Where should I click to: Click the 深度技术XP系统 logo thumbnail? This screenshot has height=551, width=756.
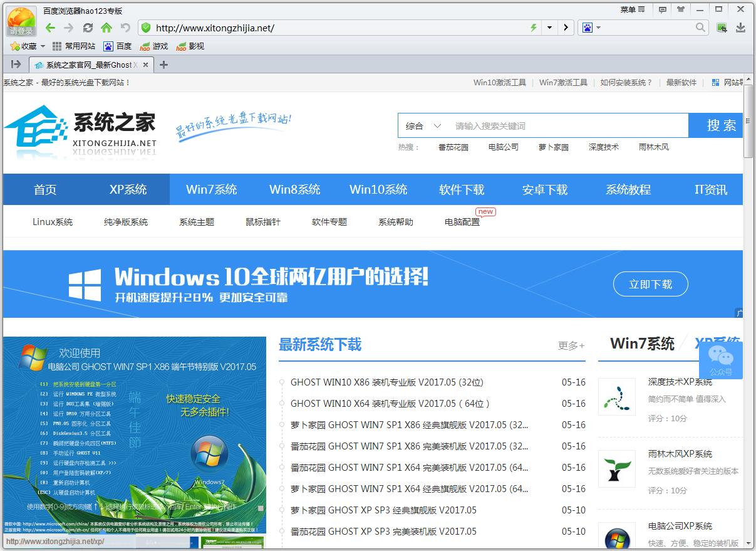click(617, 397)
